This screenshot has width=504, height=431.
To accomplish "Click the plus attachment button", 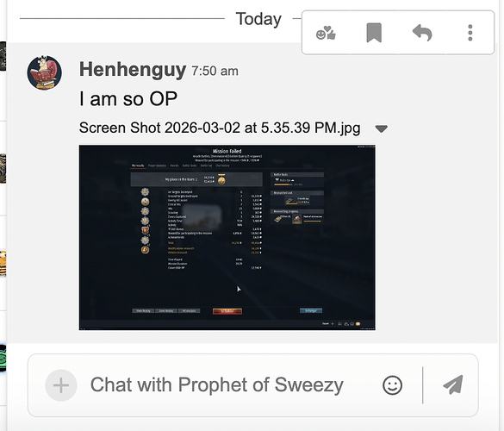I will pos(61,385).
